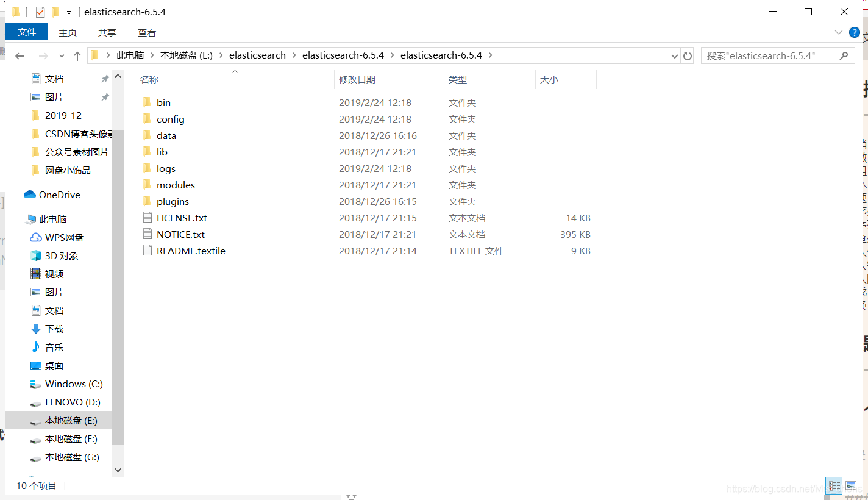868x500 pixels.
Task: Select the plugins folder icon
Action: tap(147, 201)
